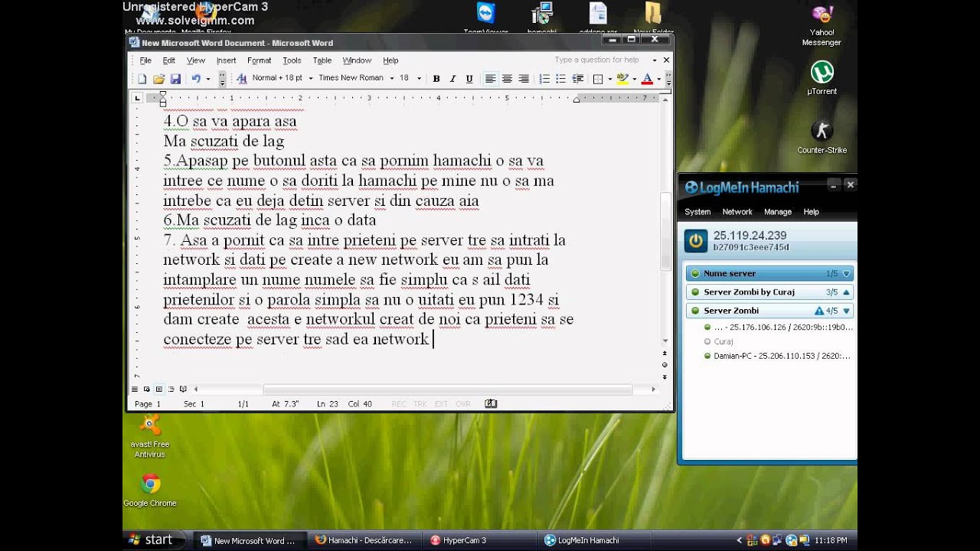This screenshot has width=980, height=551.
Task: Open a file with the Open folder icon
Action: (158, 79)
